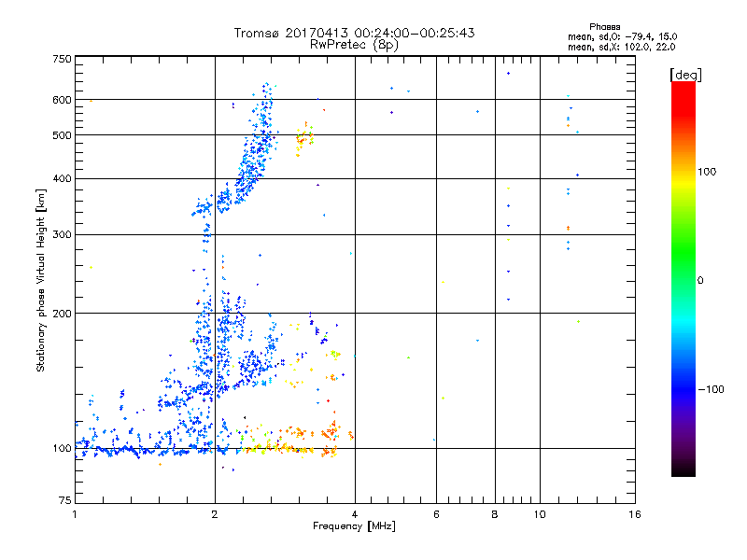Click the '4' frequency axis label

pos(355,514)
